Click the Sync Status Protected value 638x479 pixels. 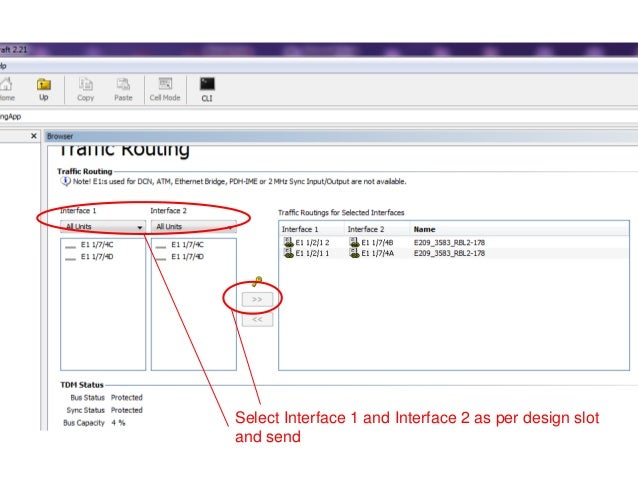(127, 410)
